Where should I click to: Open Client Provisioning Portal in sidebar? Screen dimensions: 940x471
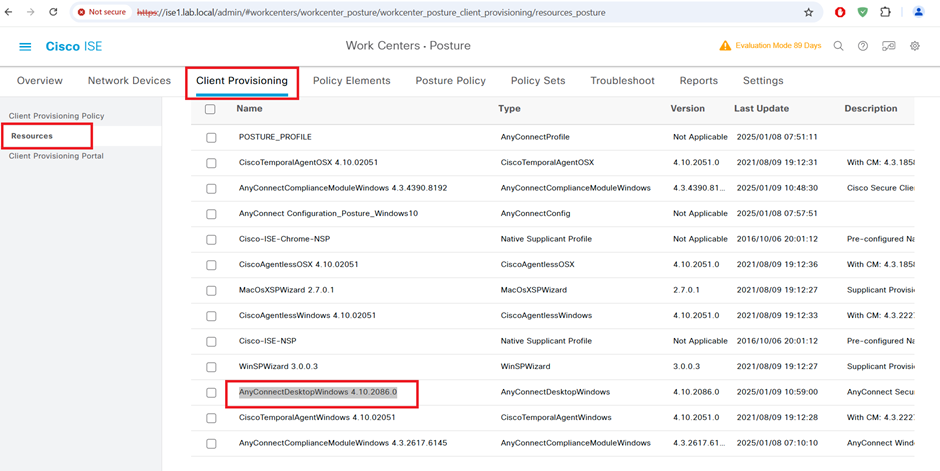[56, 156]
